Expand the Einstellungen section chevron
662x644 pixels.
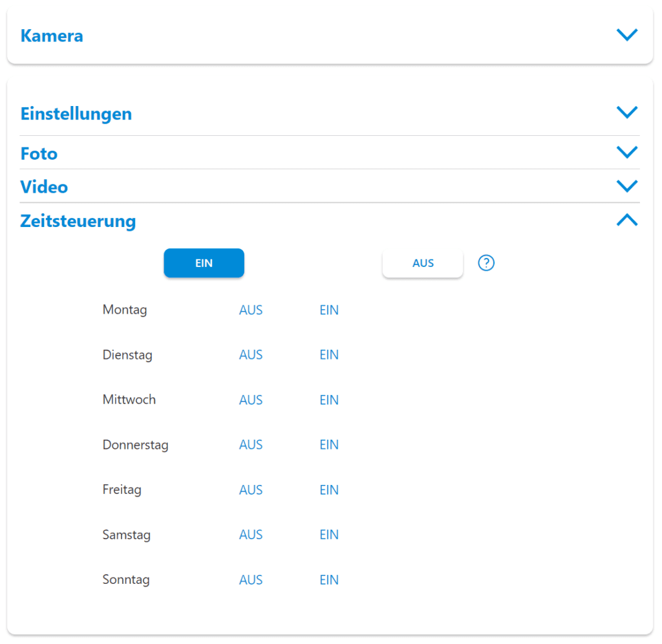click(627, 113)
